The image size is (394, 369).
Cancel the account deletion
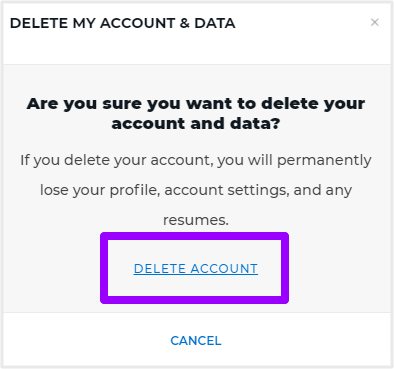[196, 341]
